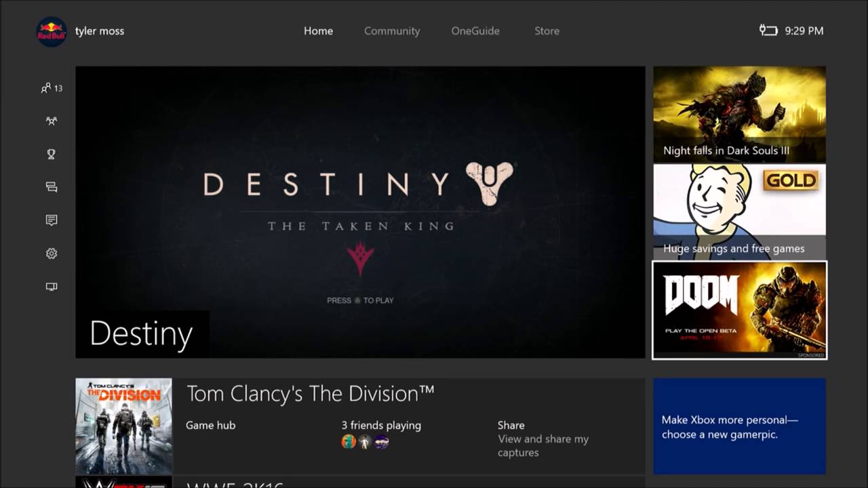Open Share view and share my captures

pyautogui.click(x=543, y=439)
